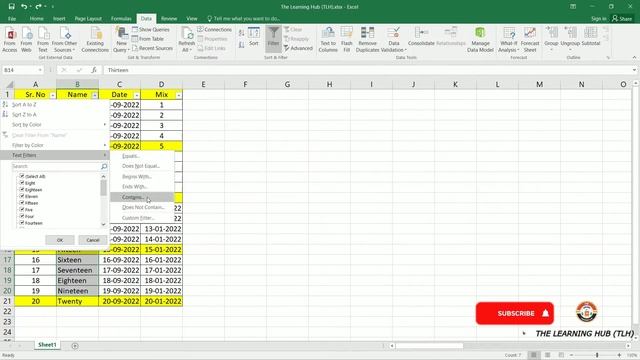Open the Date column filter dropdown
This screenshot has height=360, width=640.
[x=137, y=95]
